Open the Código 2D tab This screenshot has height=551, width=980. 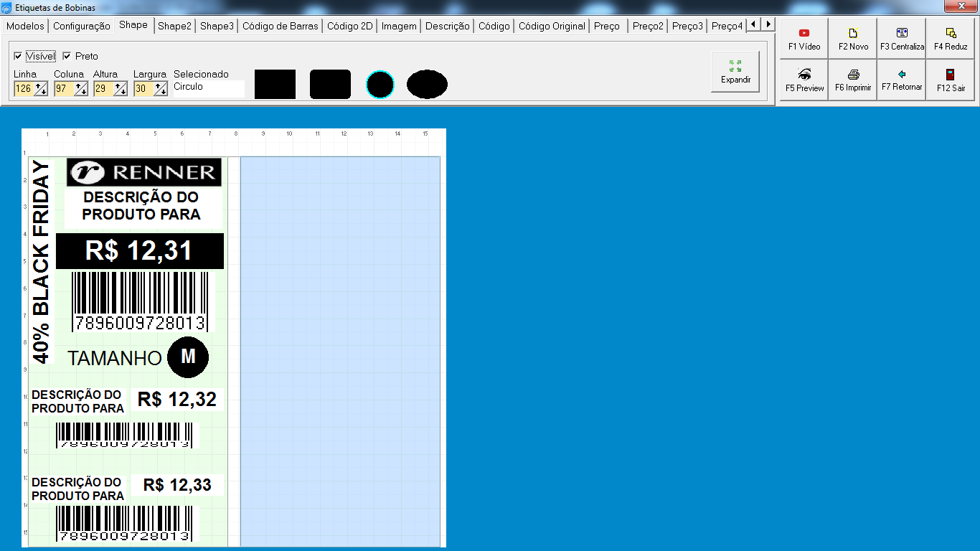pos(350,26)
